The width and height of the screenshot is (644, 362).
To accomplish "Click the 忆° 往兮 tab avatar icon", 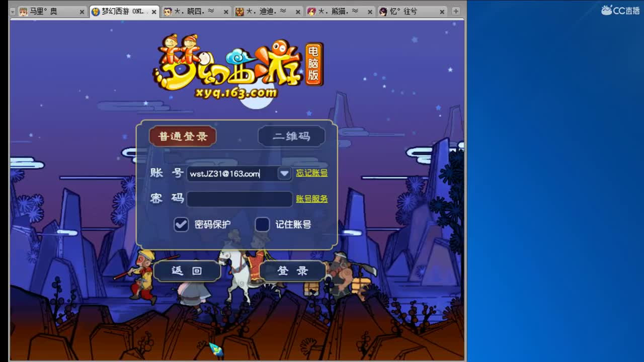I will (384, 12).
